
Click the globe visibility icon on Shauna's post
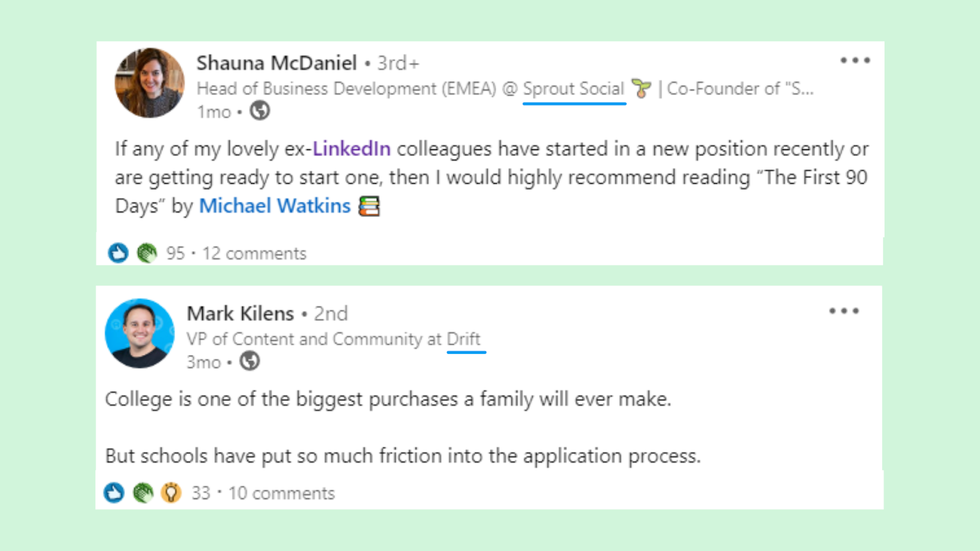259,111
